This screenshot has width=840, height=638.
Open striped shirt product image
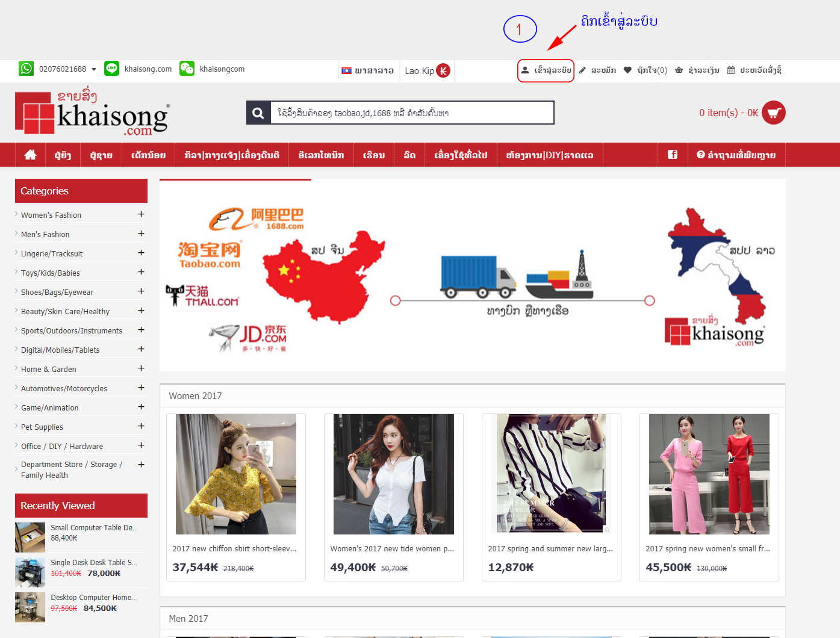552,474
